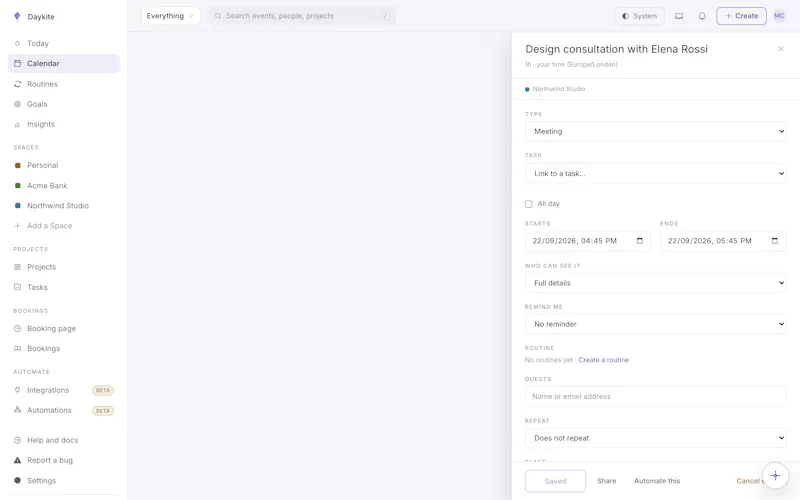This screenshot has height=500, width=800.
Task: Open the Repeat dropdown
Action: (655, 438)
